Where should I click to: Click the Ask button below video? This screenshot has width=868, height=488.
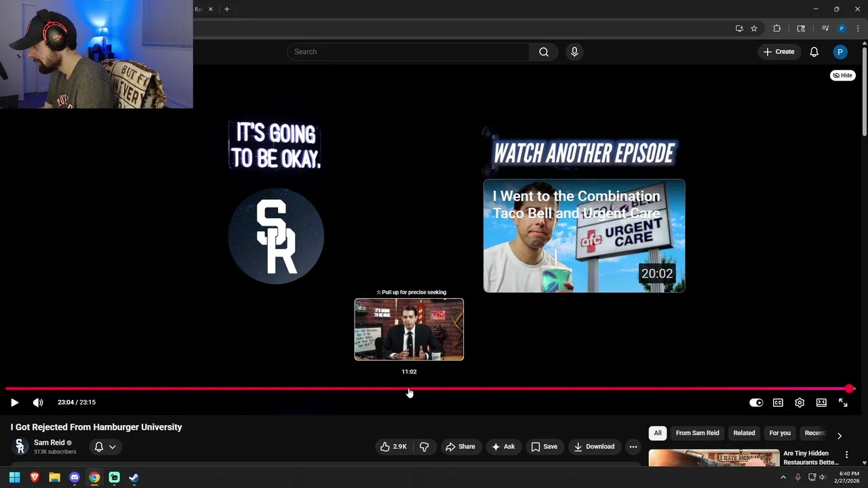tap(503, 447)
